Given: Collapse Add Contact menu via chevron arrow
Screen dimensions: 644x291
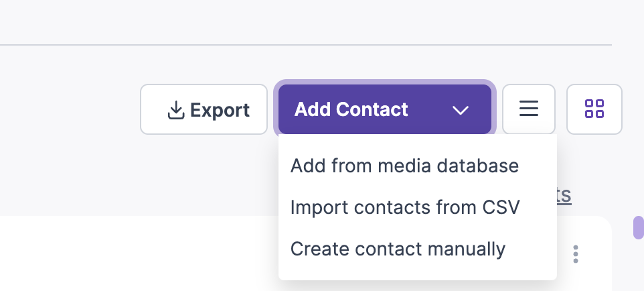Looking at the screenshot, I should pos(461,110).
